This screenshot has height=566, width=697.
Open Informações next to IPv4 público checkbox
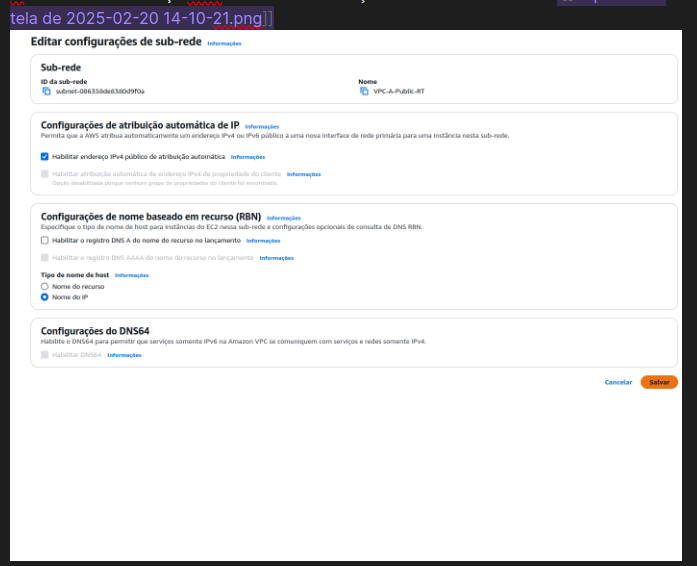248,157
